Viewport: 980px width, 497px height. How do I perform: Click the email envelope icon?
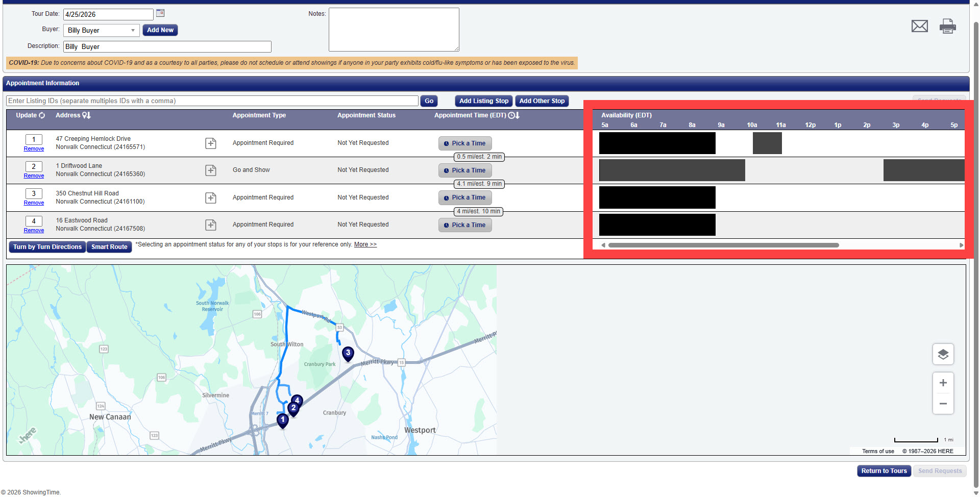(919, 26)
